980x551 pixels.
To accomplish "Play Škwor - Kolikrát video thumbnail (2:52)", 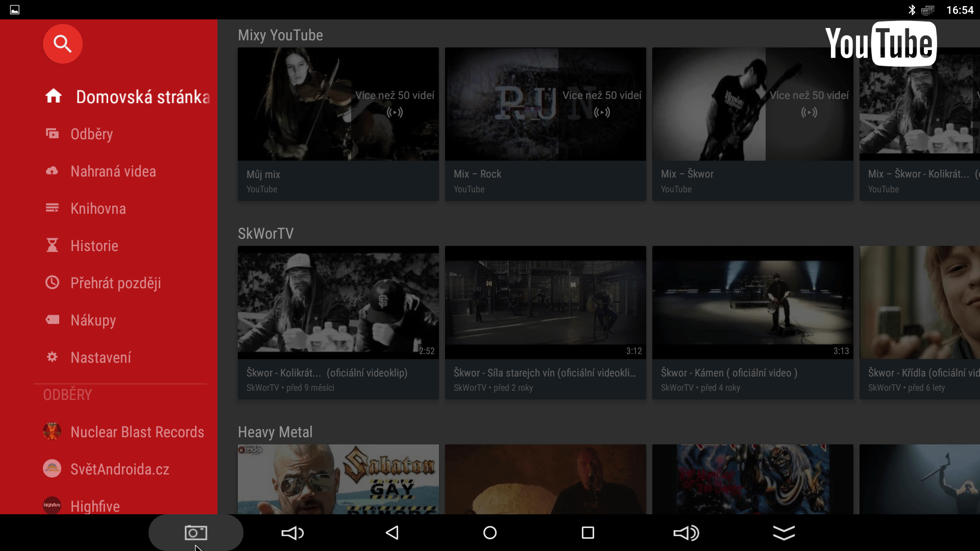I will click(338, 303).
